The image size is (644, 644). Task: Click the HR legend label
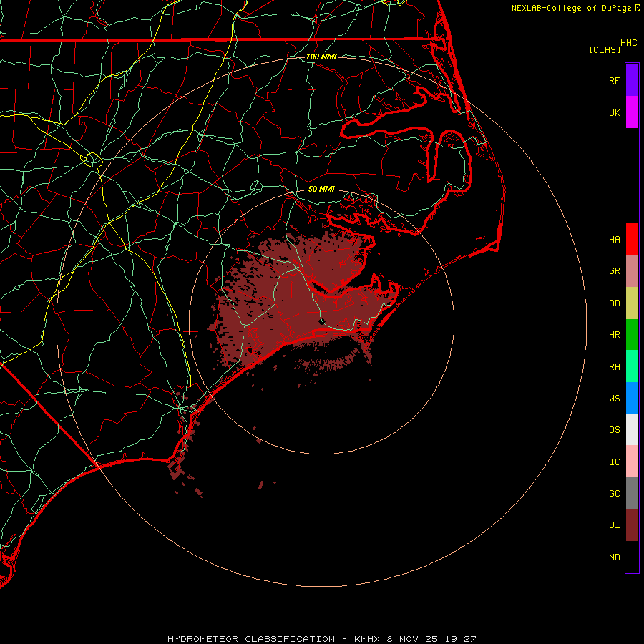(x=615, y=335)
